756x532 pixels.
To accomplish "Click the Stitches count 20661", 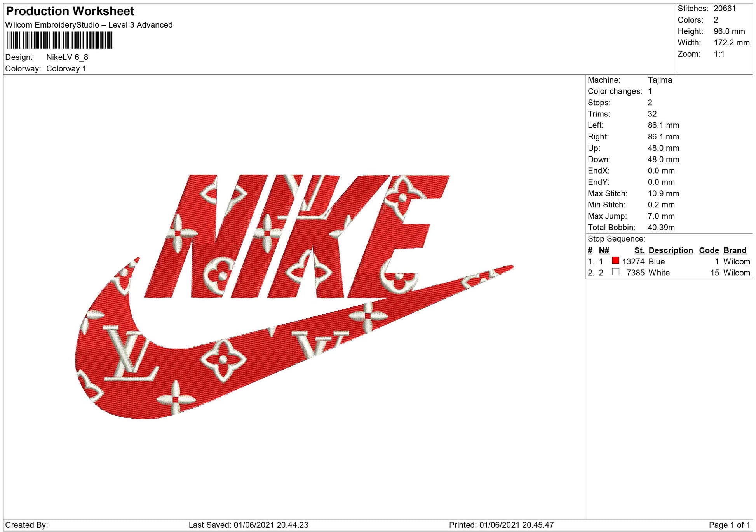I will pyautogui.click(x=725, y=9).
